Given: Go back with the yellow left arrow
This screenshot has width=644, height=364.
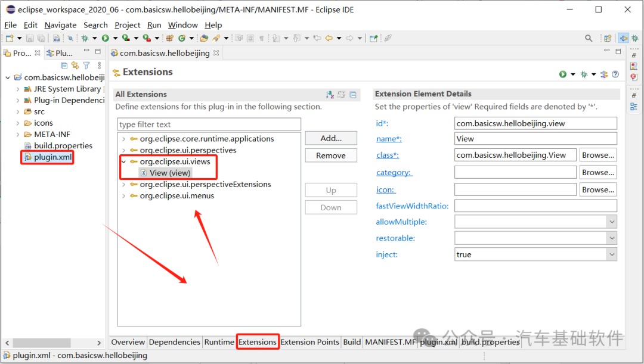Looking at the screenshot, I should coord(329,38).
